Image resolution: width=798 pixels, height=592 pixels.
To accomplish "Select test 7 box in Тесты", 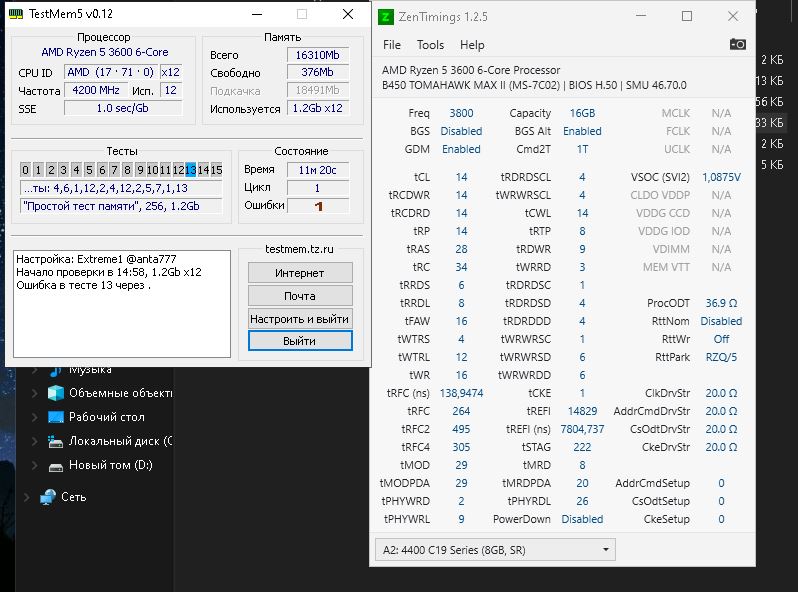I will (x=115, y=170).
